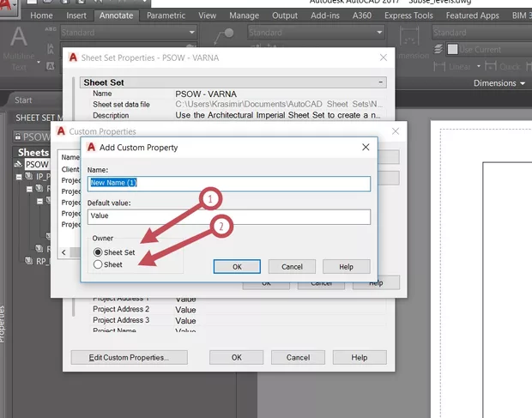Expand the Dimensions panel dropdown
532x418 pixels.
(523, 83)
